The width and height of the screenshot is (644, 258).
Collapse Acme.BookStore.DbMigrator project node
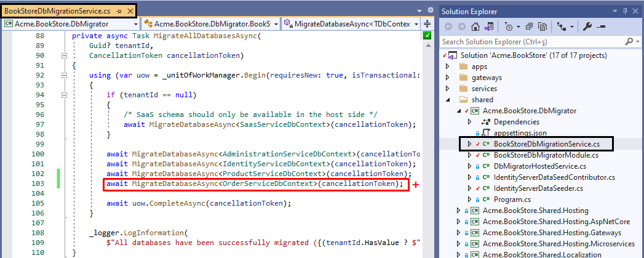tap(459, 111)
